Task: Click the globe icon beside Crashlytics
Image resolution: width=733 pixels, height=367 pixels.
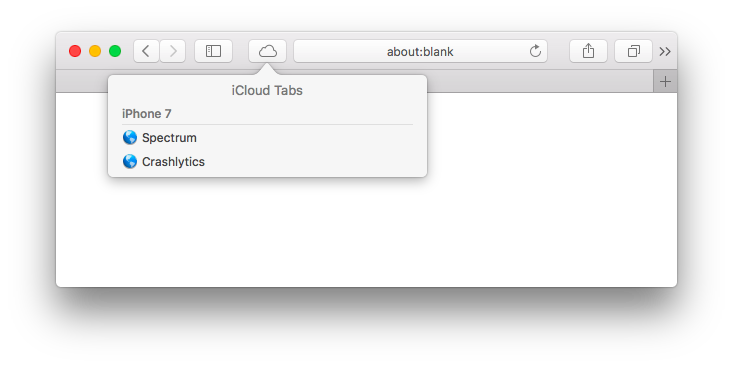Action: 130,161
